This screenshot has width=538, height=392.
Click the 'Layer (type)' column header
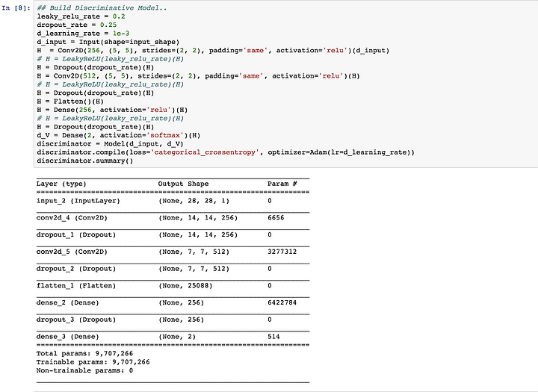point(61,184)
